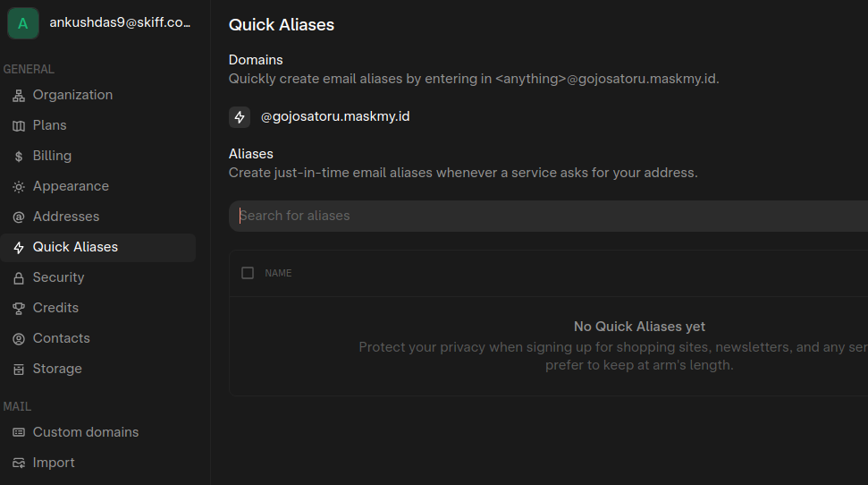868x485 pixels.
Task: Click the Organization sidebar icon
Action: [x=19, y=95]
